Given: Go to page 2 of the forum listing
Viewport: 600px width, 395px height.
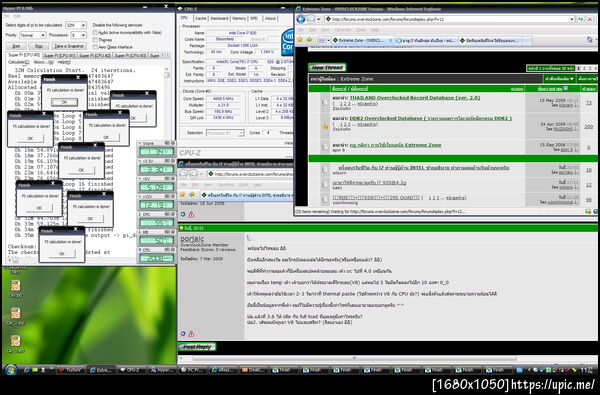Looking at the screenshot, I should click(x=584, y=68).
